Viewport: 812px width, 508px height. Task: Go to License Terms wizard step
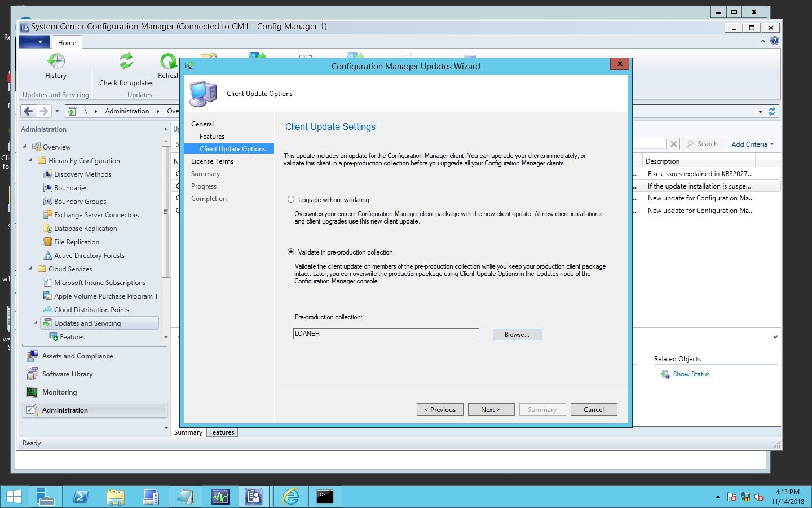pos(212,161)
